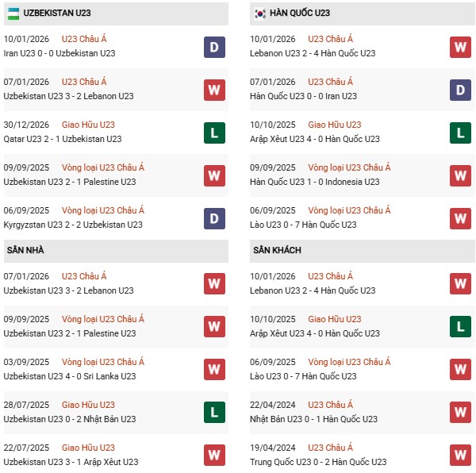Click the D badge for Iran U23 0-0 Uzbekistan

(x=213, y=47)
